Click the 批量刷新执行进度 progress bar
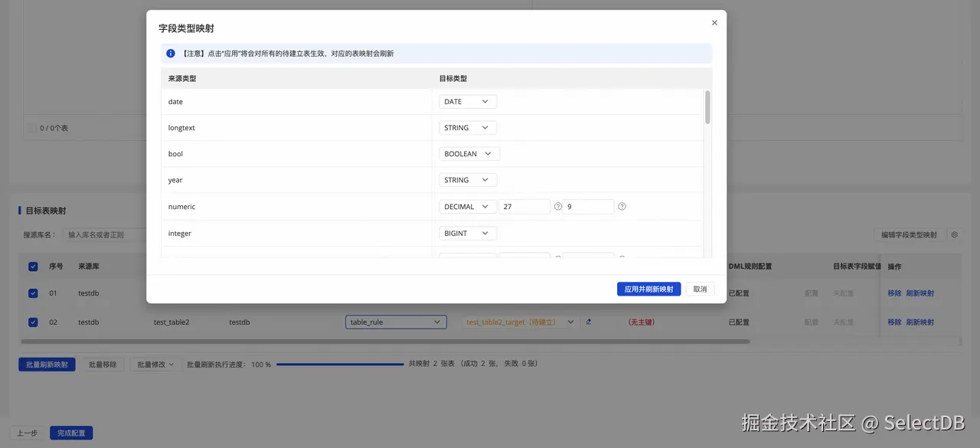This screenshot has height=448, width=980. pos(340,365)
